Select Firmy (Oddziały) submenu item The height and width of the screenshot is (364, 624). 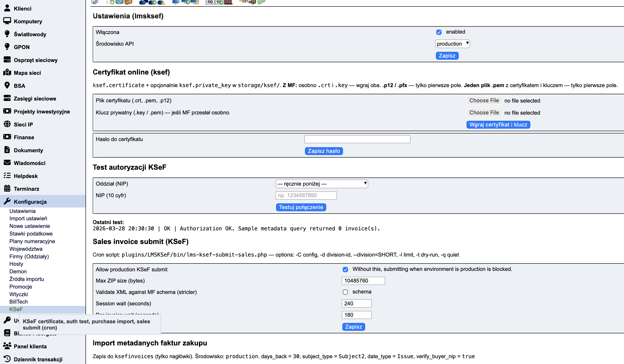tap(29, 256)
